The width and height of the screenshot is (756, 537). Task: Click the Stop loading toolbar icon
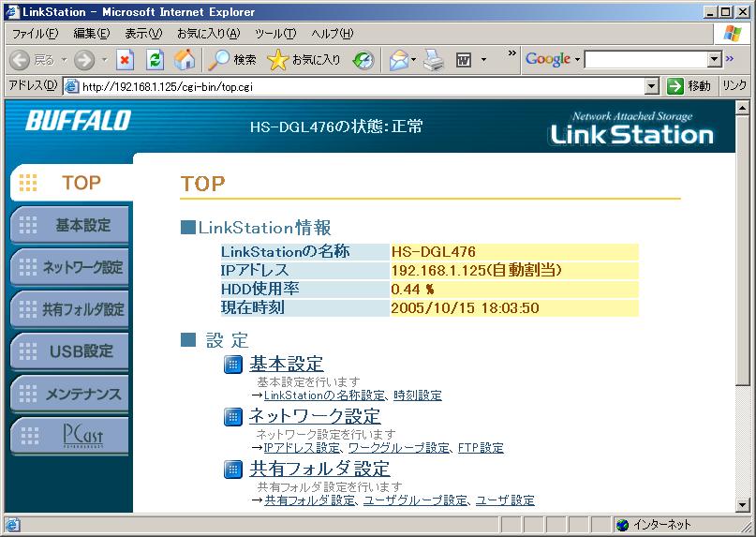[126, 60]
